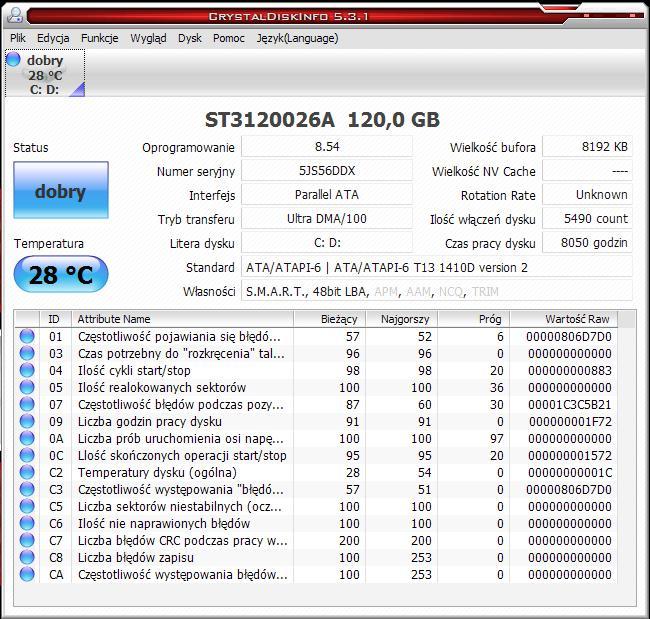Image resolution: width=650 pixels, height=619 pixels.
Task: Click the Próg column header
Action: [474, 319]
